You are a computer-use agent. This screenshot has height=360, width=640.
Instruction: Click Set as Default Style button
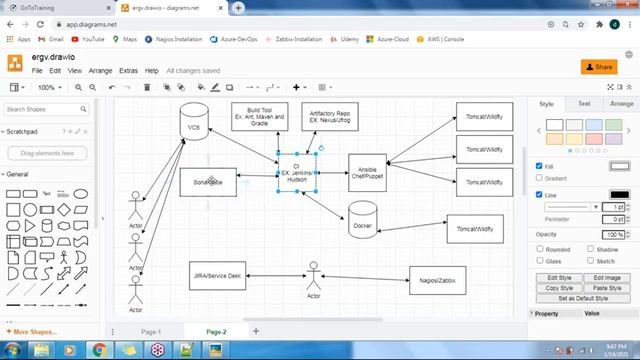click(583, 298)
